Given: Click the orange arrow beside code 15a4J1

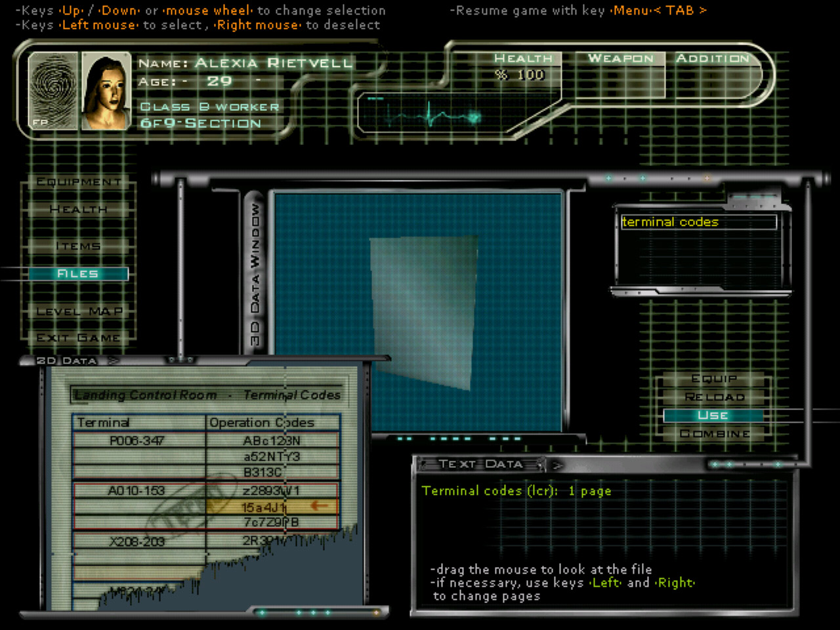Looking at the screenshot, I should pos(320,505).
